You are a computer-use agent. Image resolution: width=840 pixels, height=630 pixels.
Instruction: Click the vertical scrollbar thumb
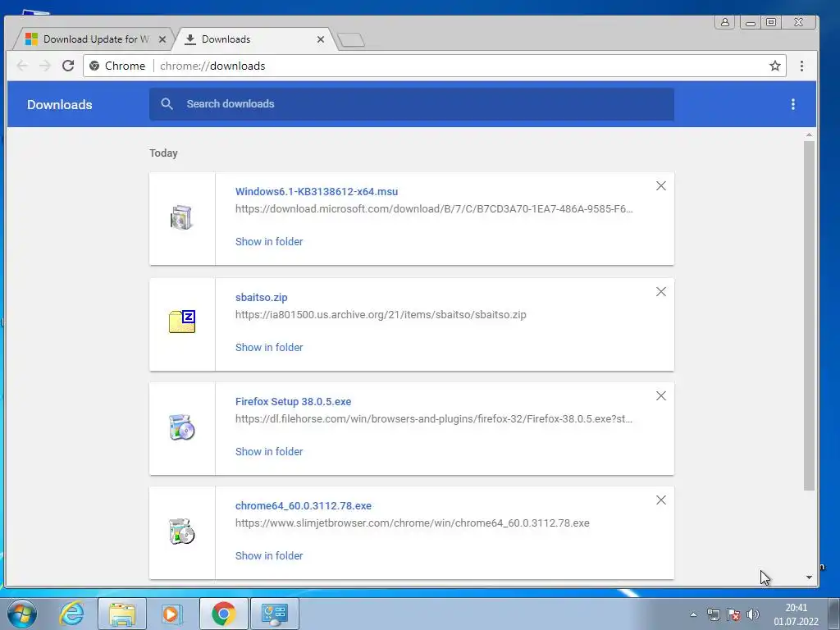[x=809, y=315]
